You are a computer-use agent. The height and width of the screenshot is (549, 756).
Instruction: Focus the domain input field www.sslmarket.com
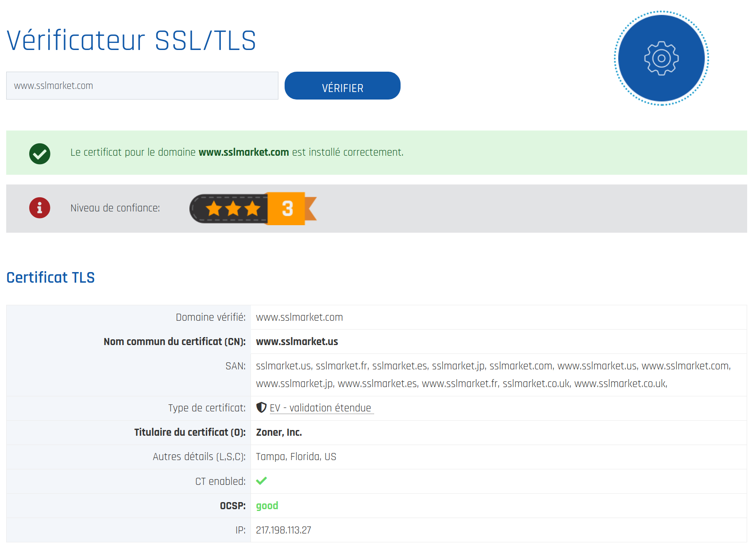coord(142,86)
